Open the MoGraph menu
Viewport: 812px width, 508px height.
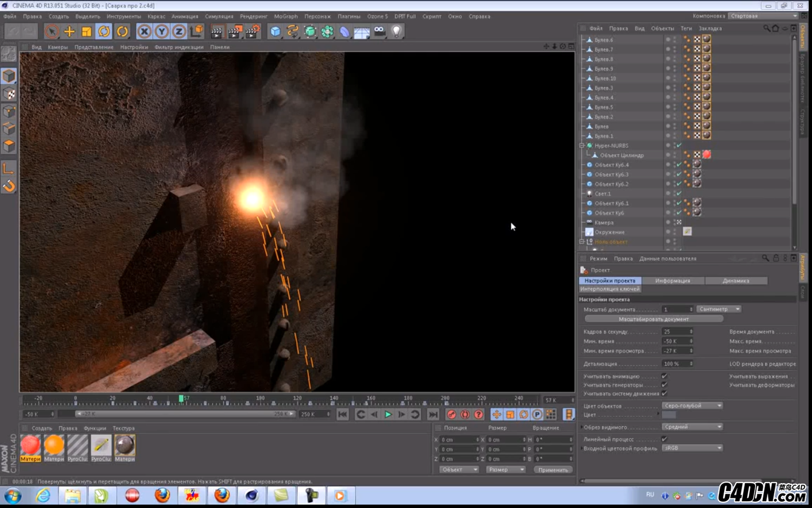pos(286,16)
